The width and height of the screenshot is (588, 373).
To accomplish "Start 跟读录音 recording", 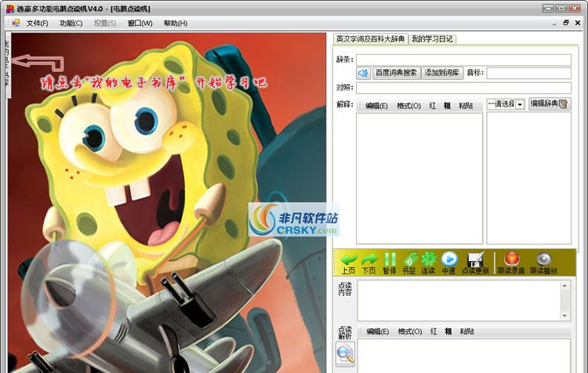I will coord(510,263).
